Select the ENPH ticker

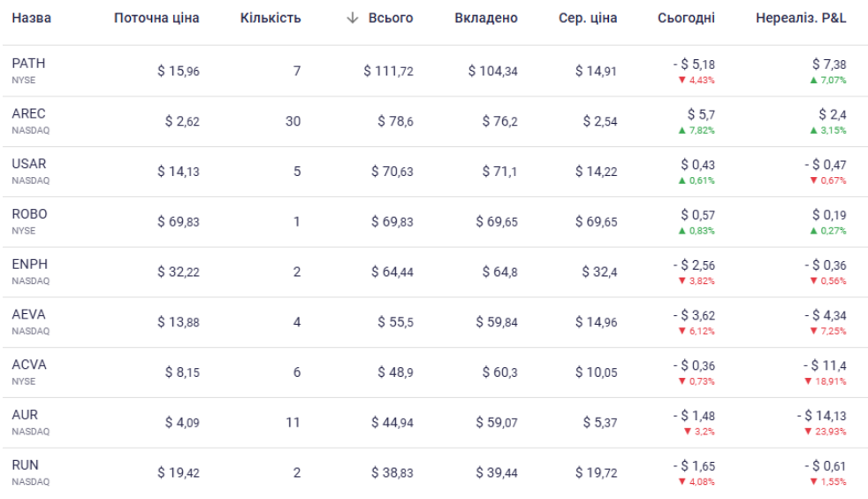(x=29, y=265)
